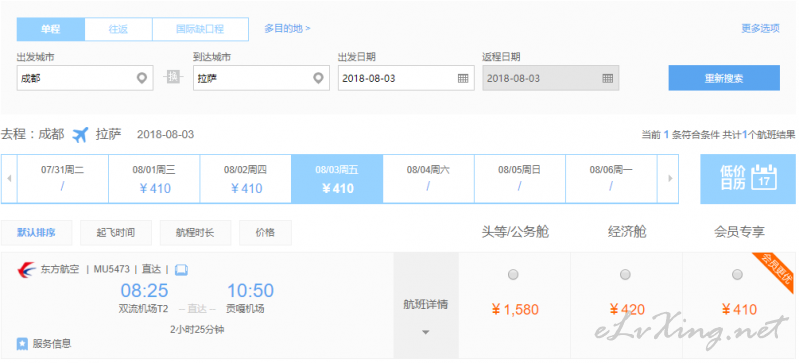Click the departure city location pin icon

(x=142, y=78)
